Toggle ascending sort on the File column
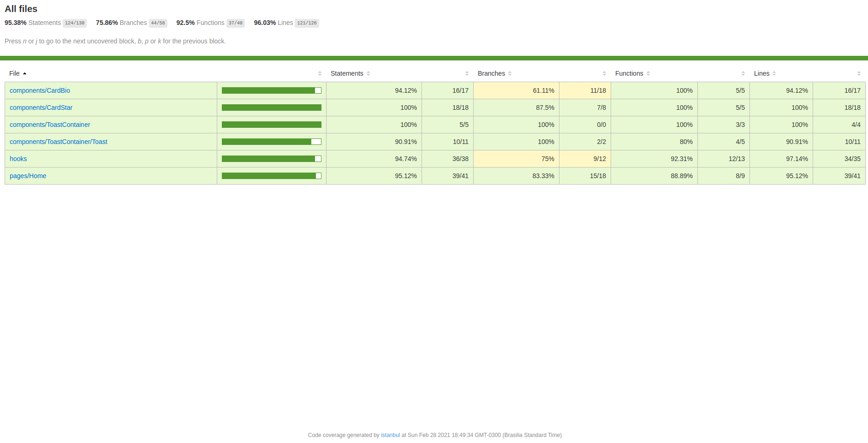 [x=25, y=73]
